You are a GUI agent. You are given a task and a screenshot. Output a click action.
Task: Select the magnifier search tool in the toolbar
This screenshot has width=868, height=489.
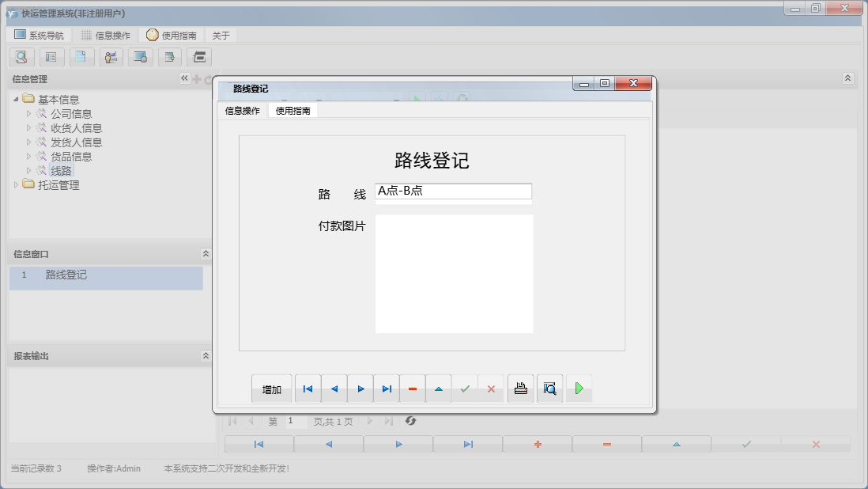pyautogui.click(x=21, y=57)
